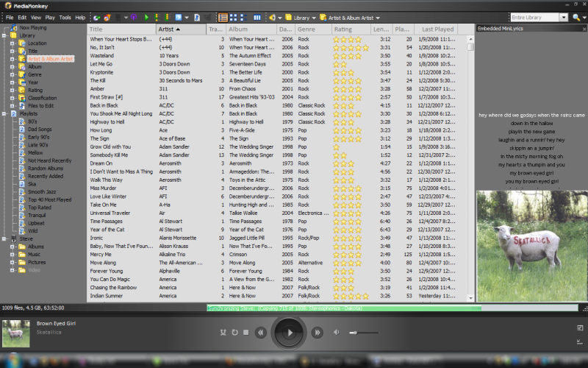This screenshot has height=368, width=588.
Task: Click the Steve device icon
Action: pos(13,238)
